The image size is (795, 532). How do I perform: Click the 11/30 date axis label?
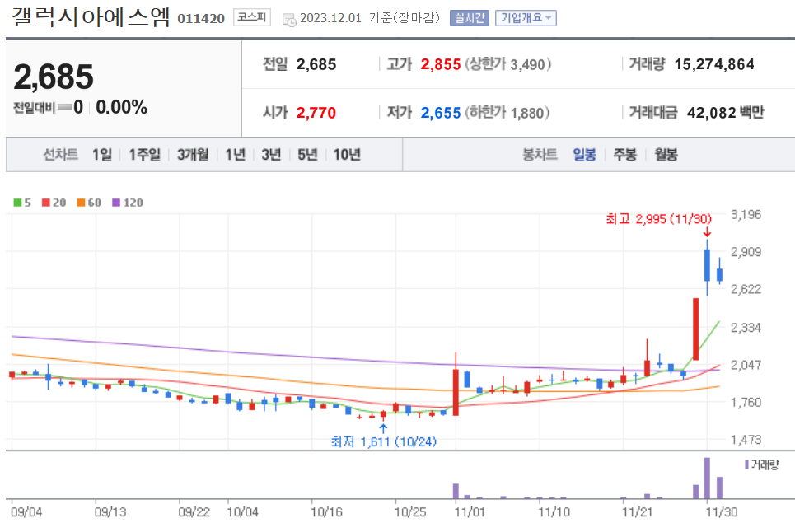click(x=722, y=511)
